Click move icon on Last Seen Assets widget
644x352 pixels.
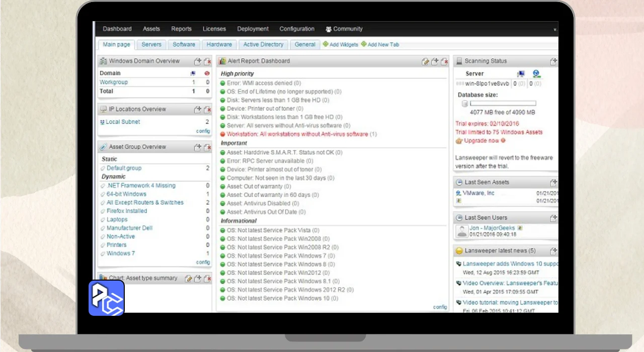click(554, 183)
